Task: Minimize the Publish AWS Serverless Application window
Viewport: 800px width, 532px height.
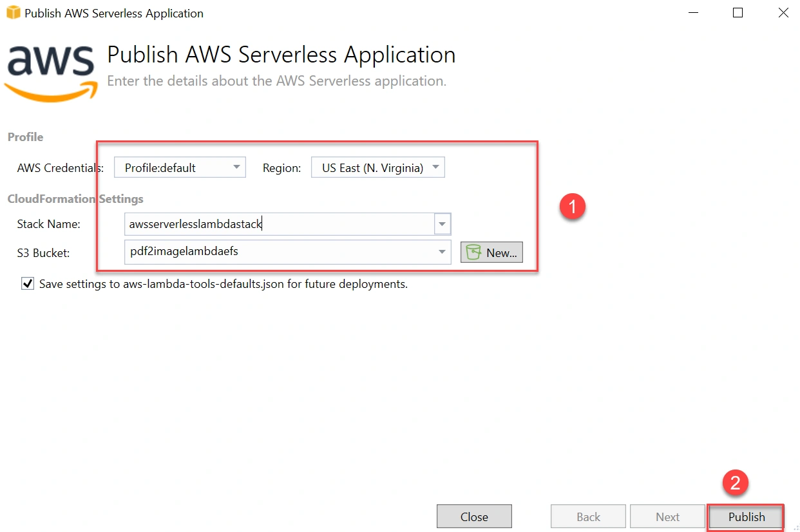Action: point(693,13)
